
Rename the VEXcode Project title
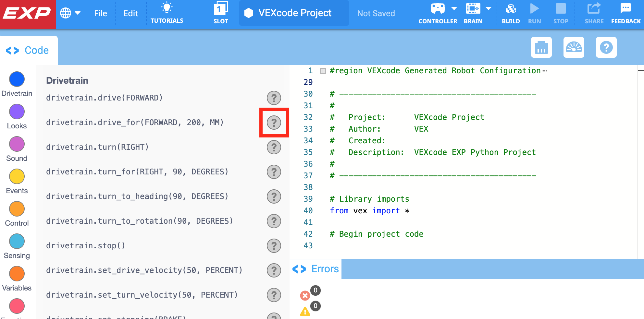tap(293, 13)
